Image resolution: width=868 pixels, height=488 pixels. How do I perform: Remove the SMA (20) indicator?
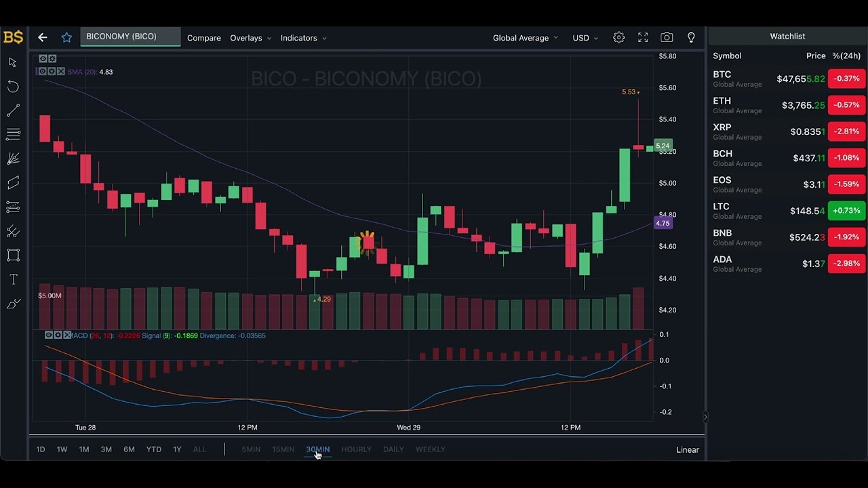61,71
